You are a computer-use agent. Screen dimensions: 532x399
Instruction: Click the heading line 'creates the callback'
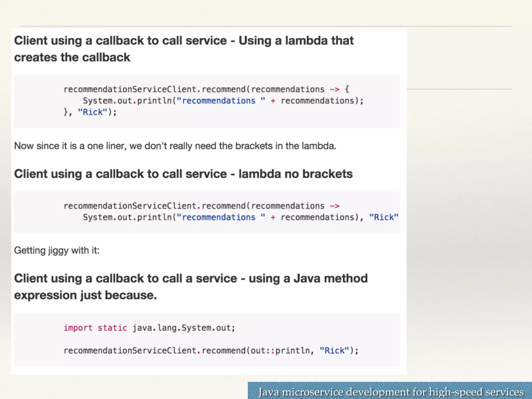[x=72, y=57]
